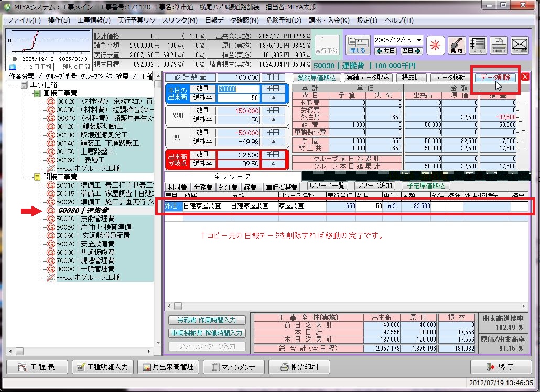540x392 pixels.
Task: Click the 日報出力 printer icon
Action: click(x=499, y=45)
